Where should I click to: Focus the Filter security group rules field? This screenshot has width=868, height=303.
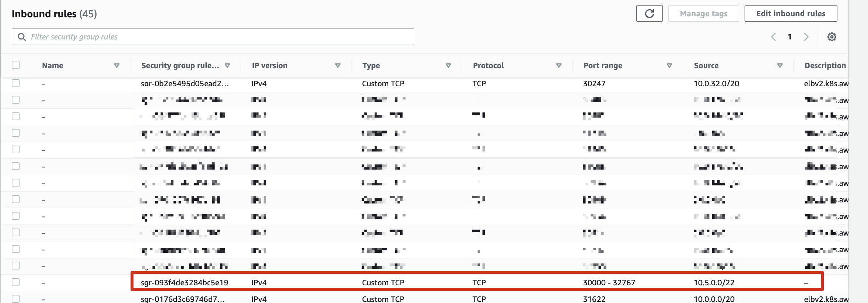point(213,37)
